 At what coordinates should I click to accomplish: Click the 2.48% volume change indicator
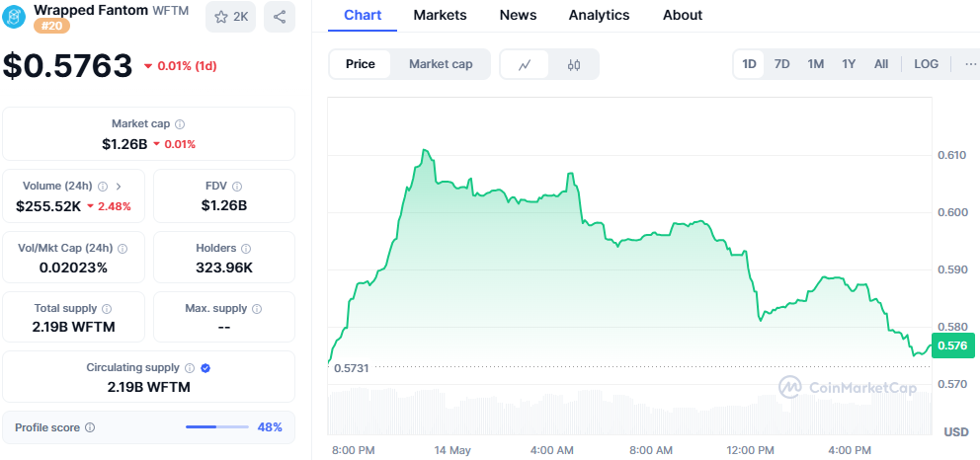click(109, 206)
